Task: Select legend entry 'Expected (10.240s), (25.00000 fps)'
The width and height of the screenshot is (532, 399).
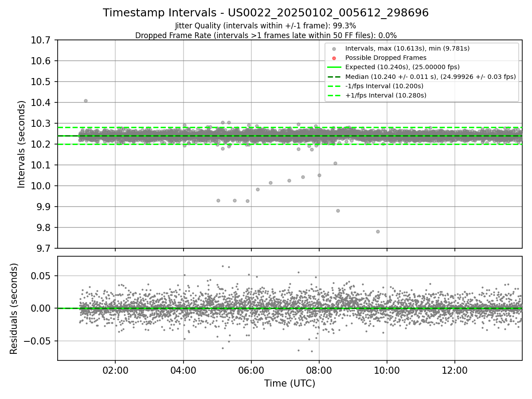Action: pos(402,67)
